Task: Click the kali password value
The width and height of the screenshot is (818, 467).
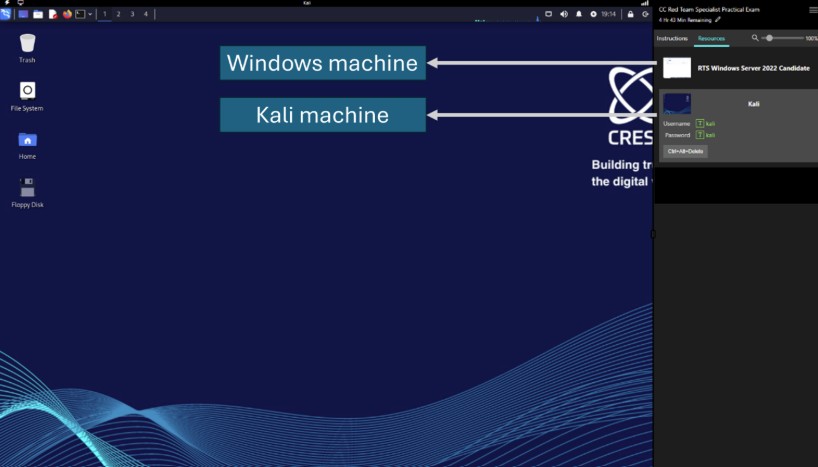Action: [710, 135]
